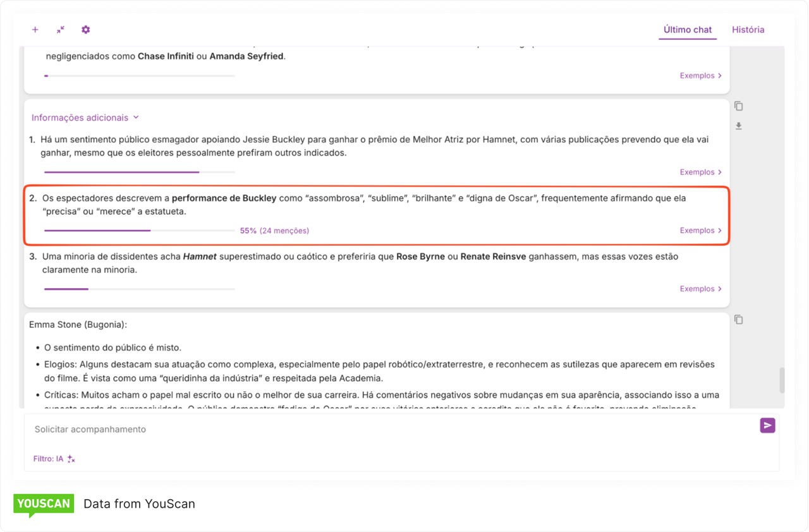Open settings via the gear icon
This screenshot has height=532, width=809.
86,30
